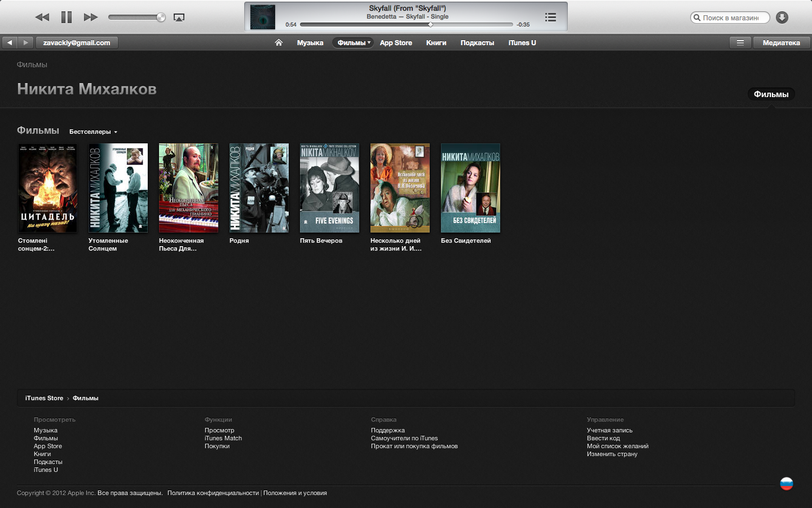Open Мой список желаний link
Image resolution: width=812 pixels, height=508 pixels.
coord(617,446)
